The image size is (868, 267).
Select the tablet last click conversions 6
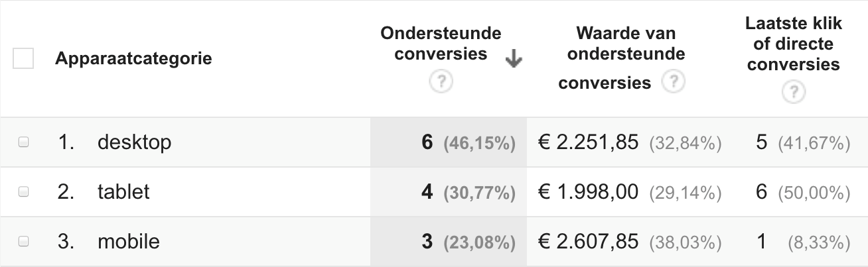[x=761, y=192]
